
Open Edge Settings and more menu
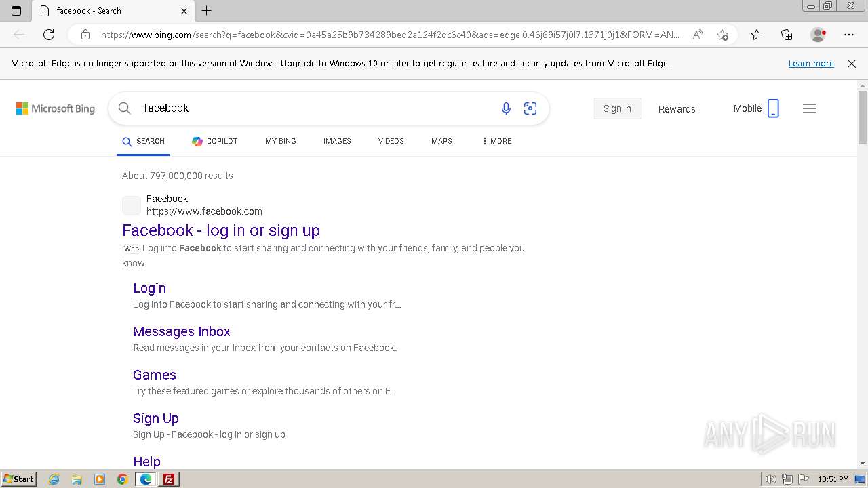849,35
